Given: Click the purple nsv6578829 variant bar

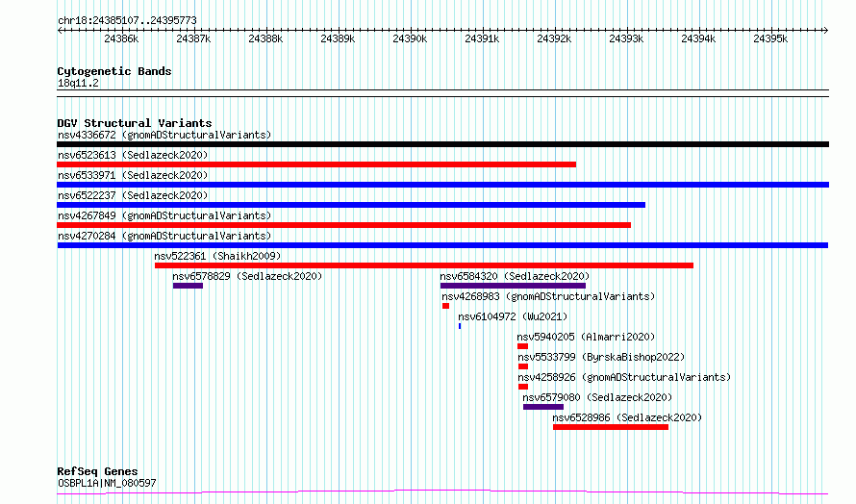Looking at the screenshot, I should 188,286.
